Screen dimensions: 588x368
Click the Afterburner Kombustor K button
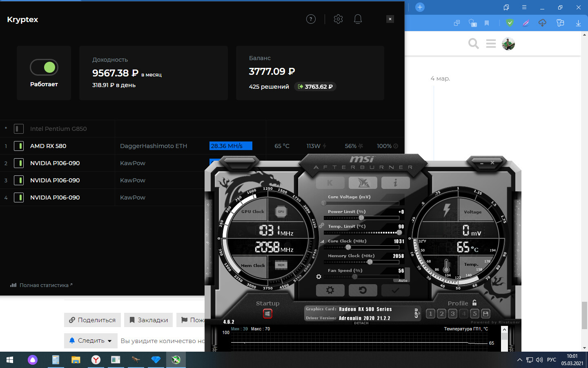(330, 183)
